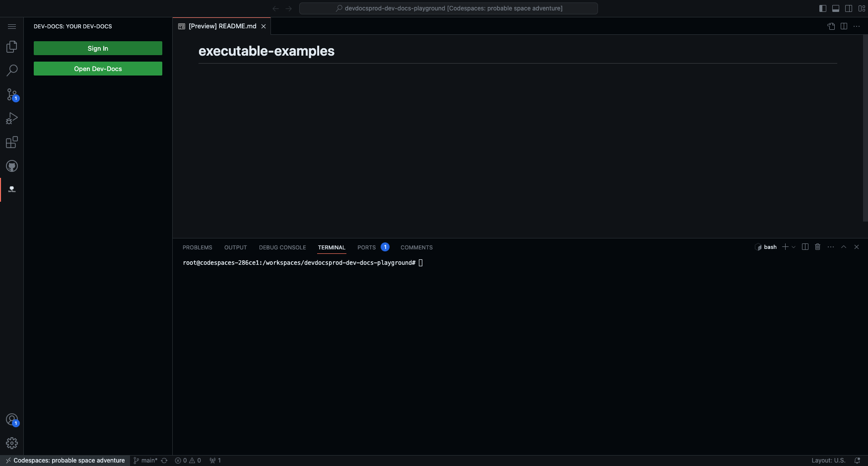Expand the new terminal launch profile dropdown
The height and width of the screenshot is (466, 868).
pos(794,247)
